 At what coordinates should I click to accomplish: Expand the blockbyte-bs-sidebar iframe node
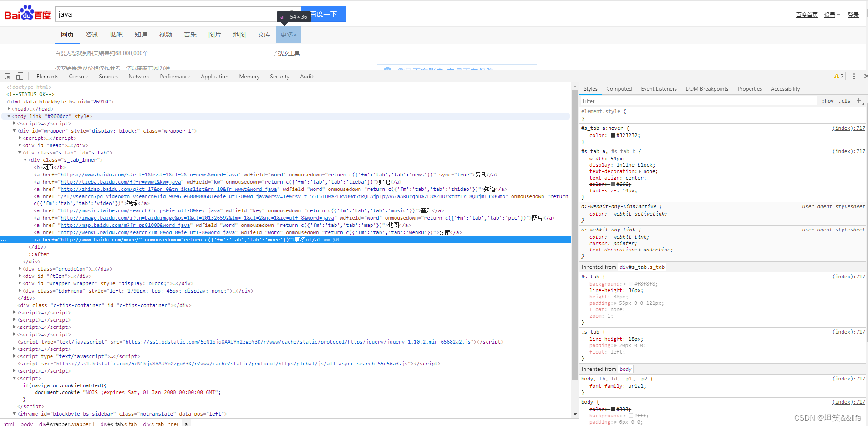(x=15, y=414)
